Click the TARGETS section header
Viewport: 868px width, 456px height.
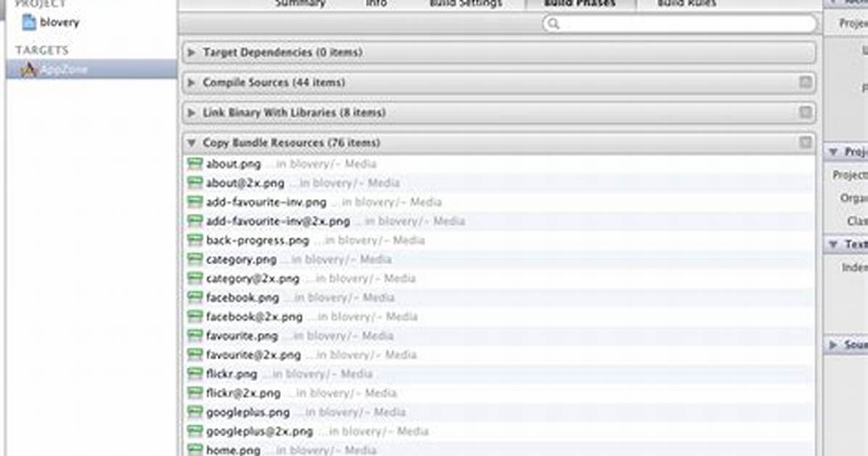[42, 50]
